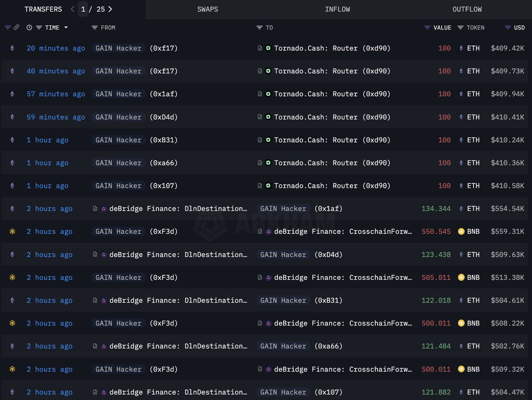Open the VALUE column filter
532x400 pixels.
[427, 27]
